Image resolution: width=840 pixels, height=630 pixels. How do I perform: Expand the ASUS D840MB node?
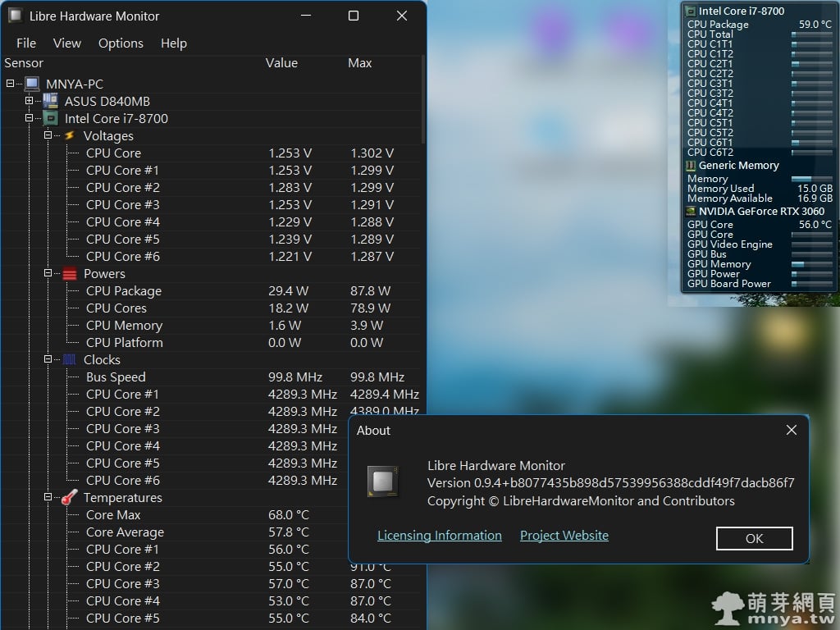(29, 101)
